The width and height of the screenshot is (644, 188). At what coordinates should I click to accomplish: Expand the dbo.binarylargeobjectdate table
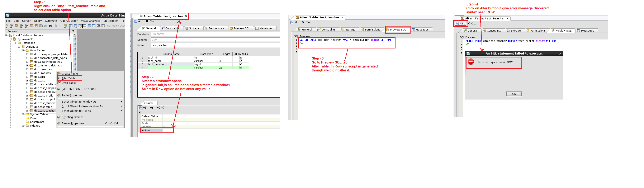point(27,54)
